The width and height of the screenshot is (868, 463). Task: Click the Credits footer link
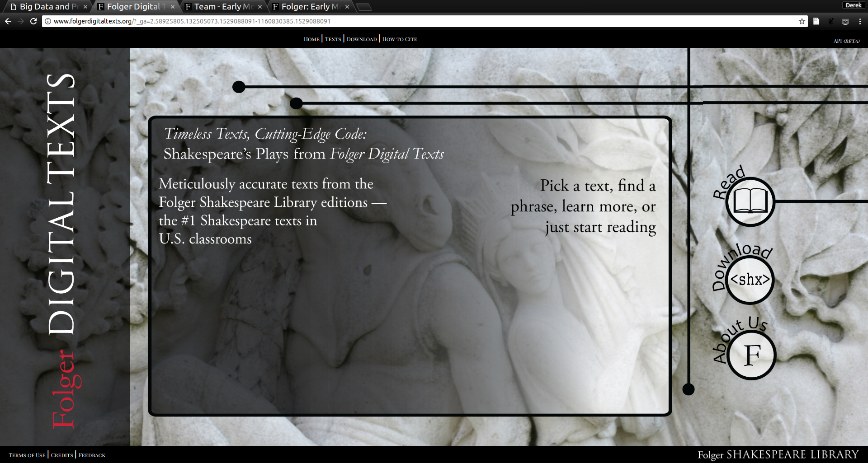tap(62, 455)
